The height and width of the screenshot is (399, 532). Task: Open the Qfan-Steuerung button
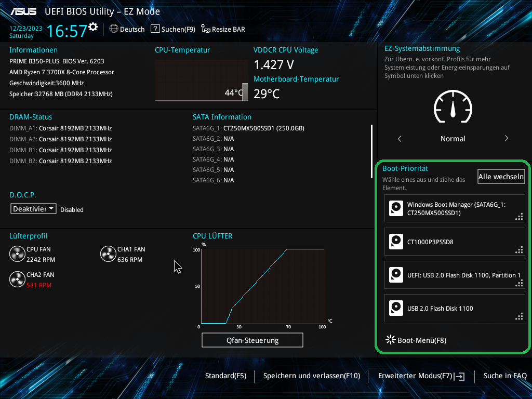(x=252, y=340)
